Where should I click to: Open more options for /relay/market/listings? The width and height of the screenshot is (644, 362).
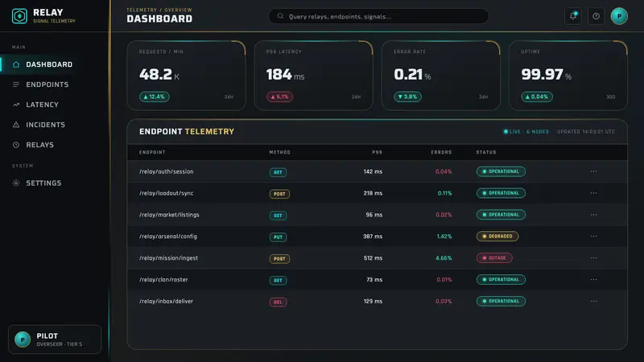coord(593,215)
